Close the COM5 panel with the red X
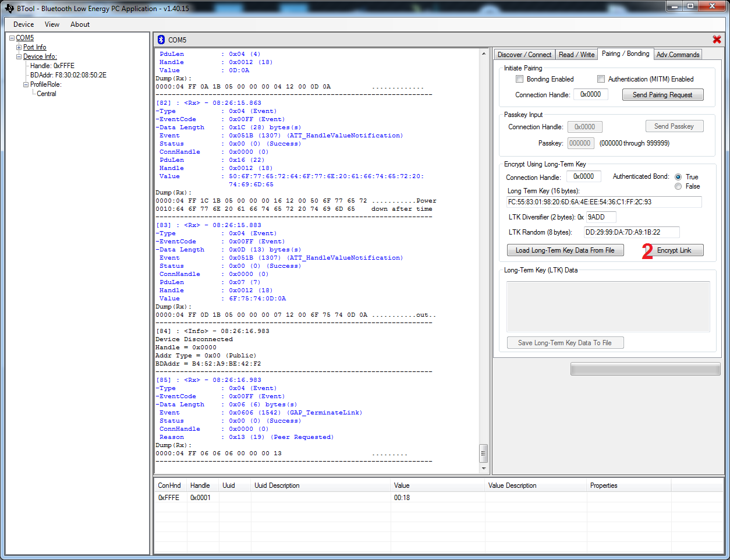Image resolution: width=730 pixels, height=560 pixels. click(717, 40)
